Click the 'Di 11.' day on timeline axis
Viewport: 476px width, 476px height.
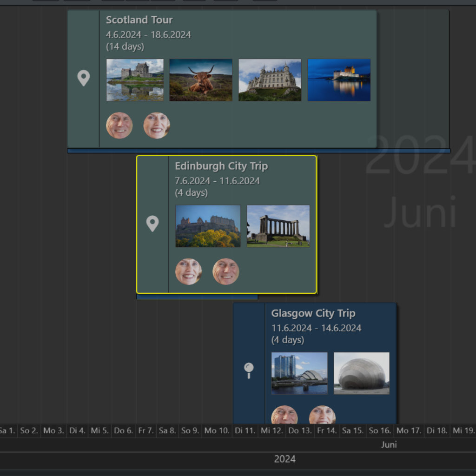(x=245, y=430)
